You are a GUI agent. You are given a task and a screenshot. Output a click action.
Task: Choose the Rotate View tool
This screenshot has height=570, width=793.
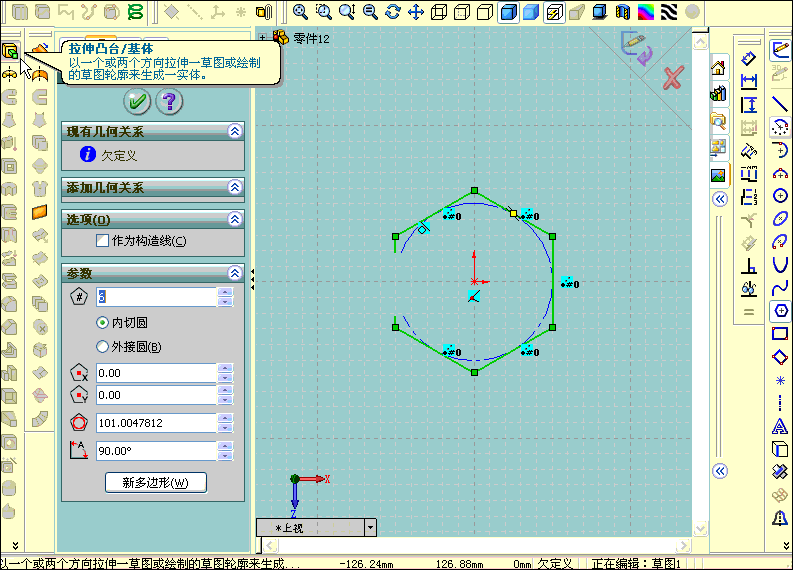pyautogui.click(x=392, y=12)
